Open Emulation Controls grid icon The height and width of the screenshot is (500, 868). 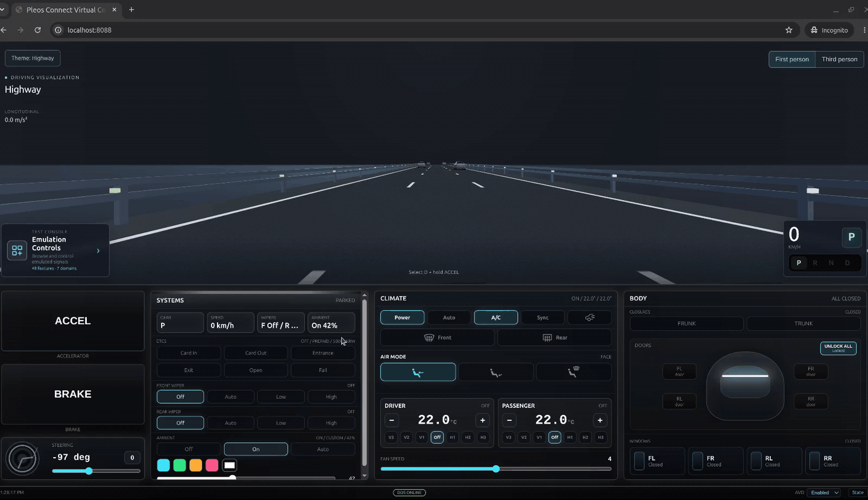pos(17,251)
